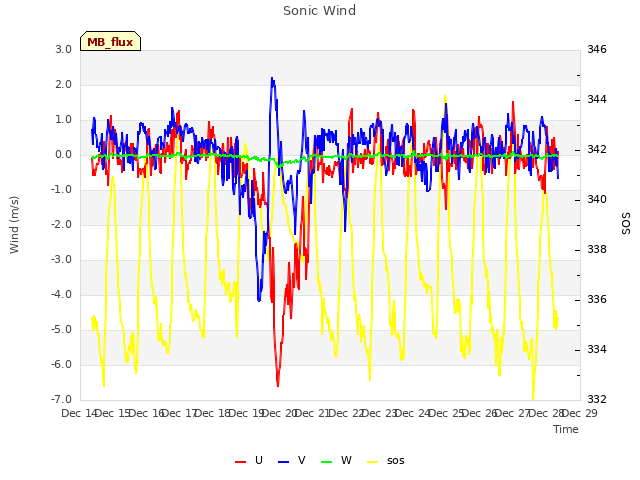Click the U legend label

pos(259,460)
